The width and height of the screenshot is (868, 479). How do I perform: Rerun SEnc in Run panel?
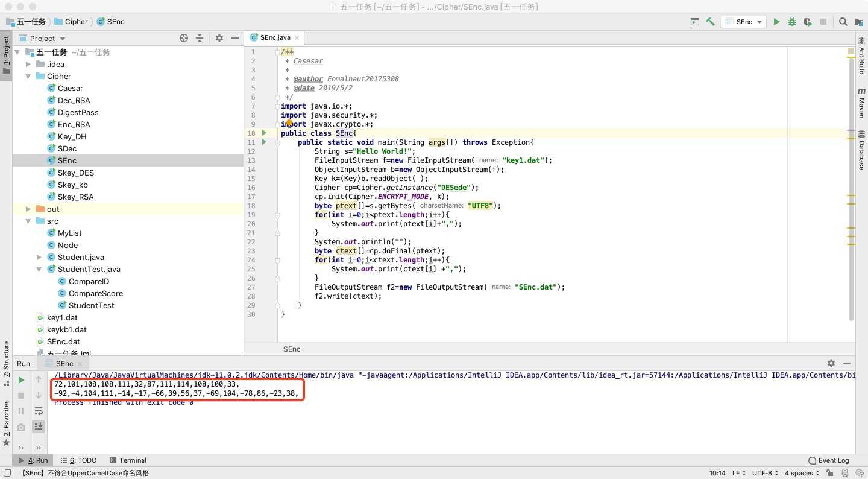coord(21,380)
